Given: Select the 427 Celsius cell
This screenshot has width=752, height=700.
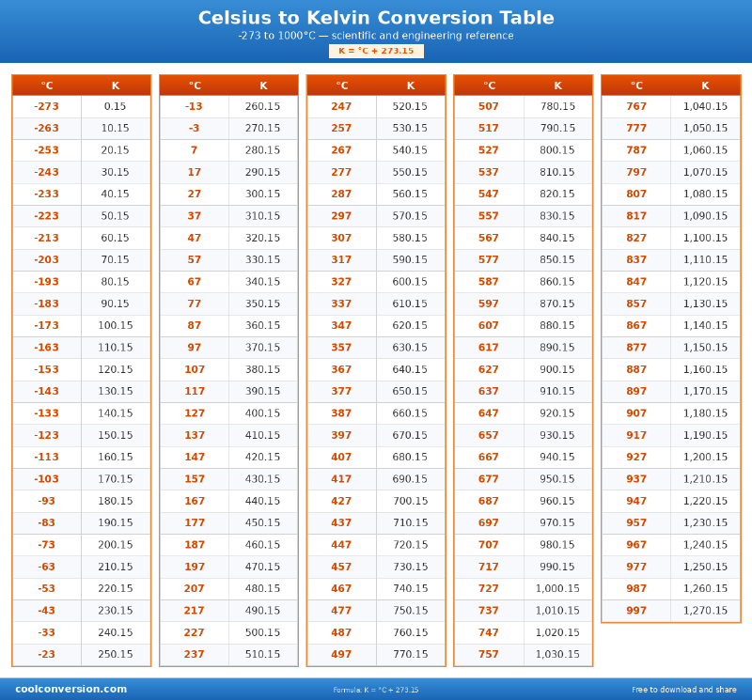Looking at the screenshot, I should point(341,501).
